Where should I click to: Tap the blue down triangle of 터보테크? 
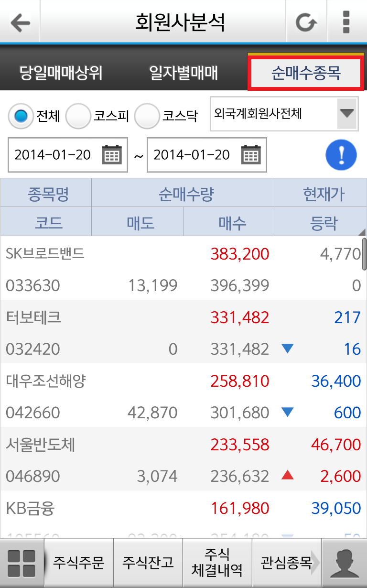coord(287,349)
